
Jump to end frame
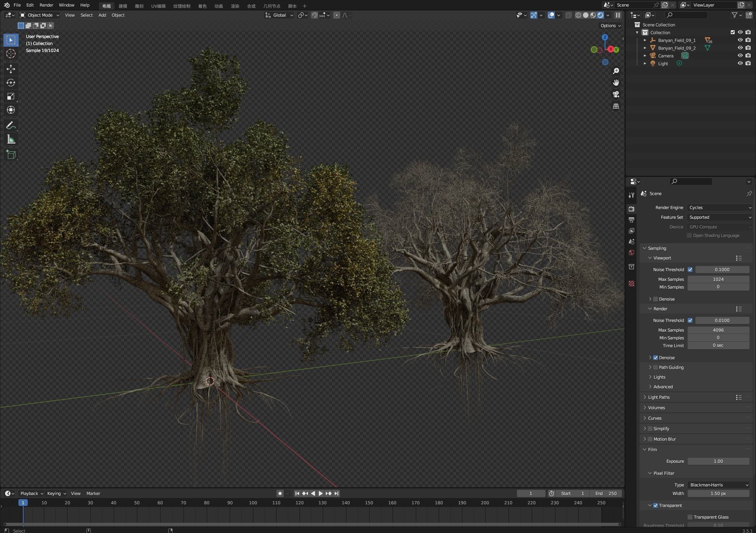336,493
